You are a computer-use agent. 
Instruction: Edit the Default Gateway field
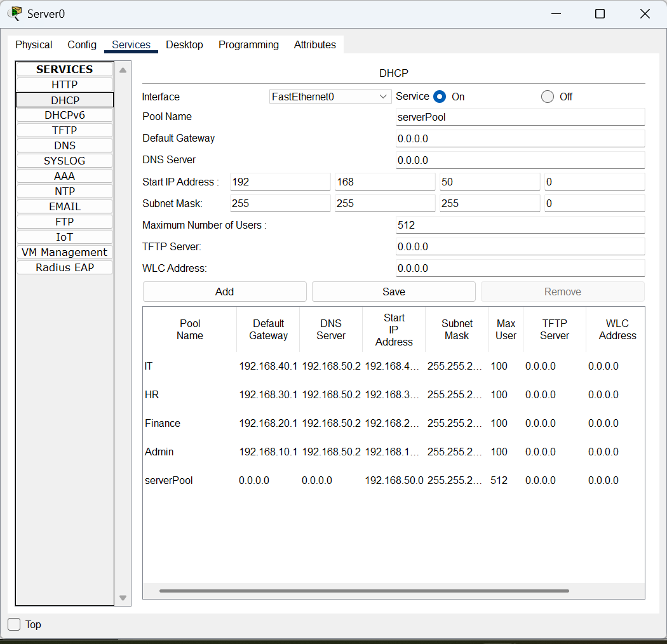point(520,138)
